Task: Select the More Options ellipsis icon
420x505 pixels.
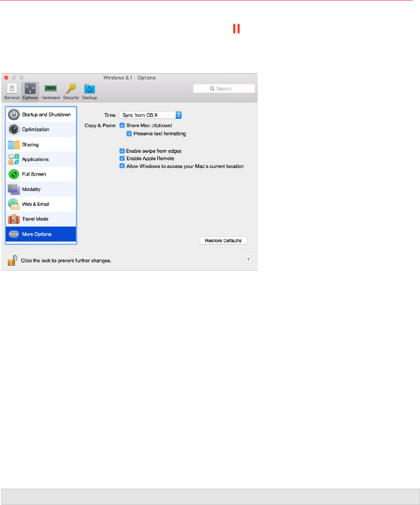Action: click(x=14, y=234)
